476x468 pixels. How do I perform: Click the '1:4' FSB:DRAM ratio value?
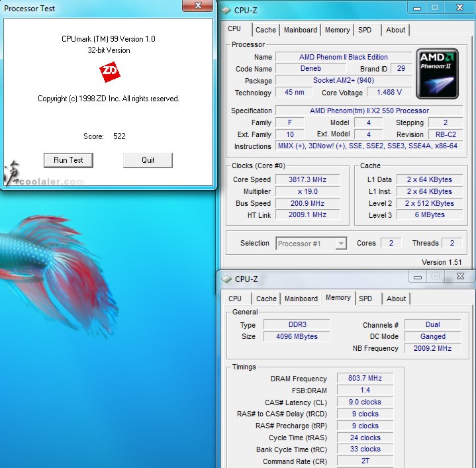coord(365,391)
